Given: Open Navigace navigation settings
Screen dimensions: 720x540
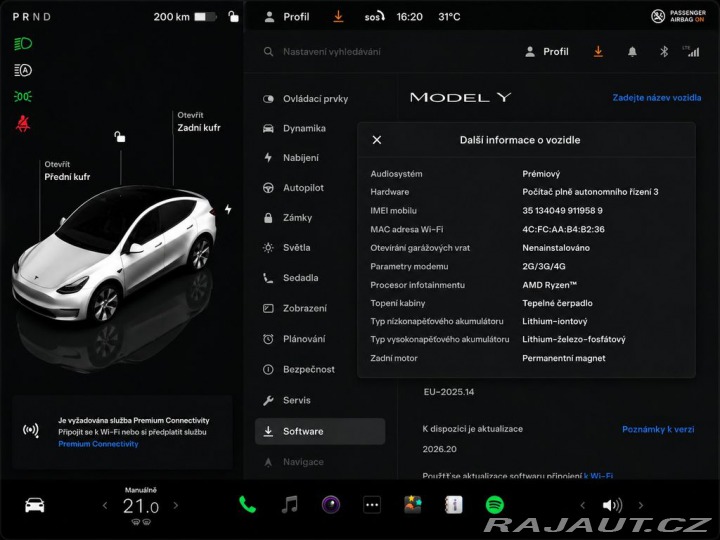Looking at the screenshot, I should point(320,462).
